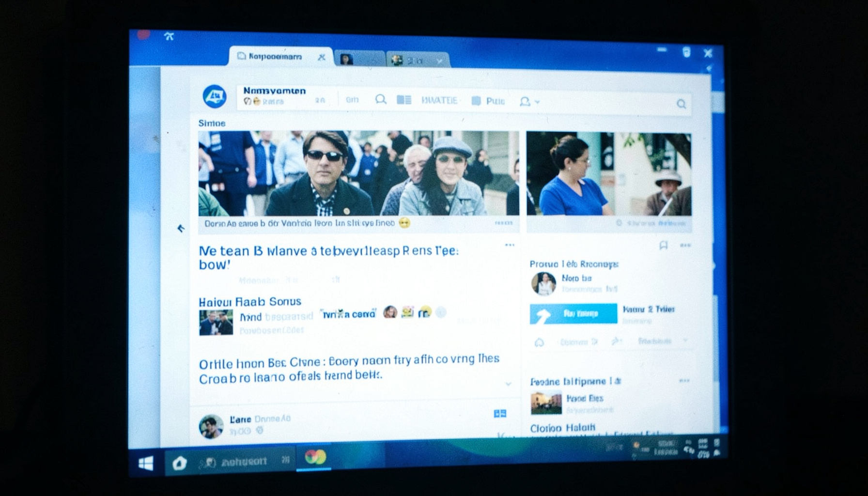Click the taskbar search box
The width and height of the screenshot is (868, 496).
[x=245, y=462]
